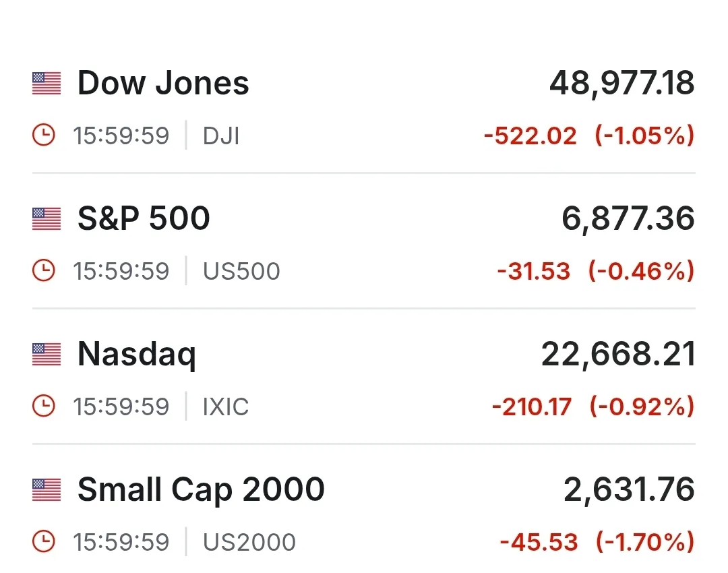Select the Nasdaq index name
This screenshot has width=728, height=573.
(137, 355)
